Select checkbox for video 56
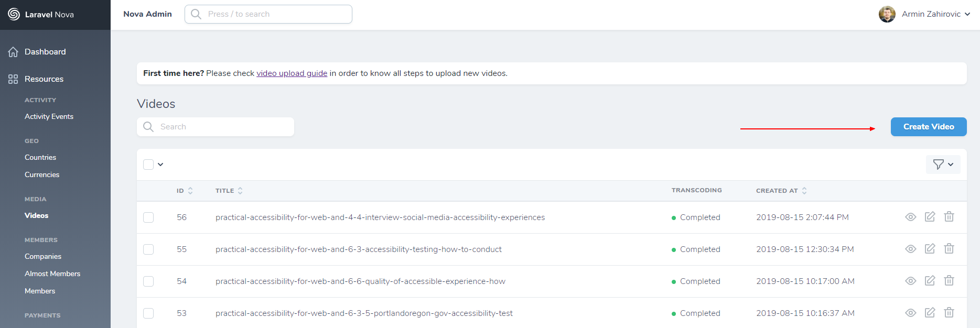980x328 pixels. click(x=148, y=217)
